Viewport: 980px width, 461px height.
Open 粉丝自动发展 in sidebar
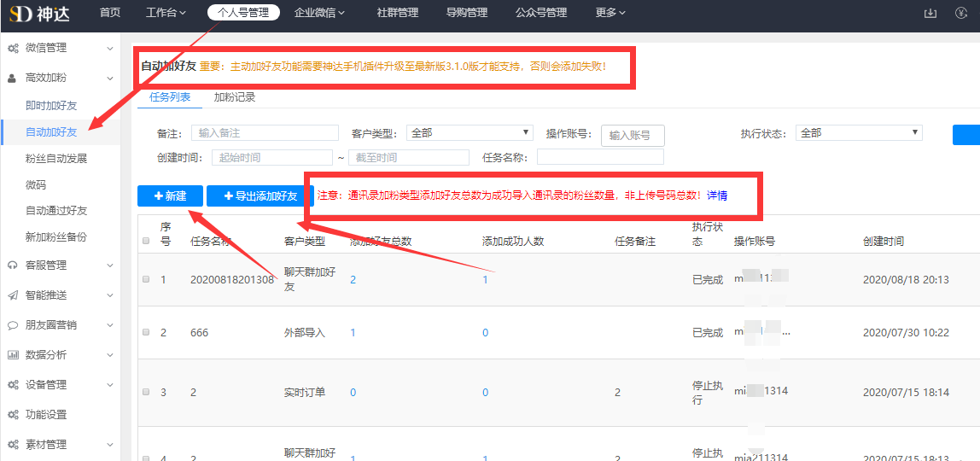tap(56, 159)
